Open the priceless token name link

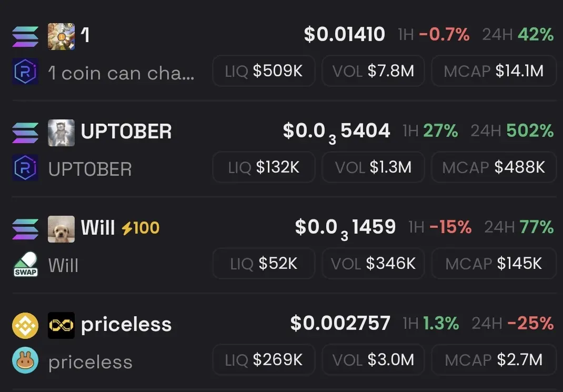(126, 325)
